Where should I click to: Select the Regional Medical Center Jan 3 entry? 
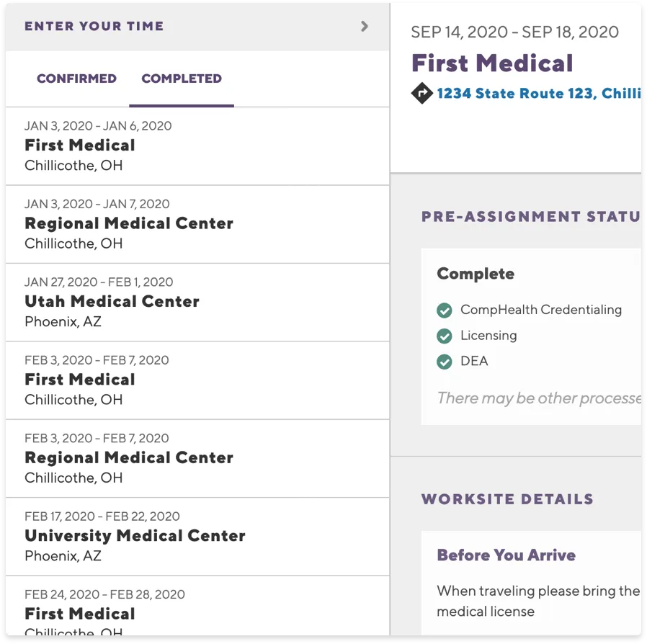click(x=129, y=223)
